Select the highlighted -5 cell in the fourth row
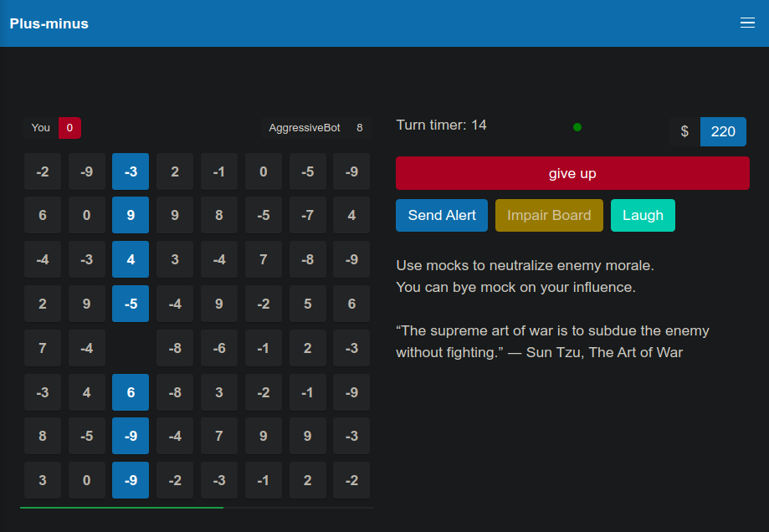 [131, 303]
